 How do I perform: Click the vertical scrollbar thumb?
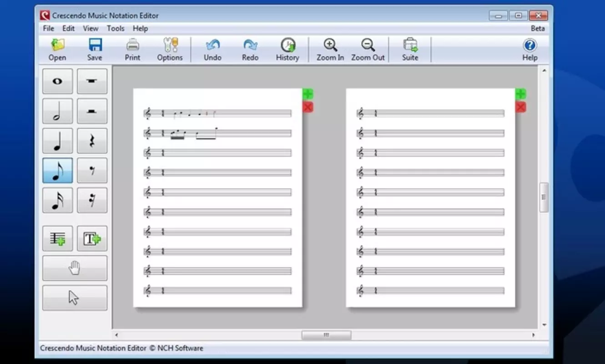pyautogui.click(x=544, y=197)
